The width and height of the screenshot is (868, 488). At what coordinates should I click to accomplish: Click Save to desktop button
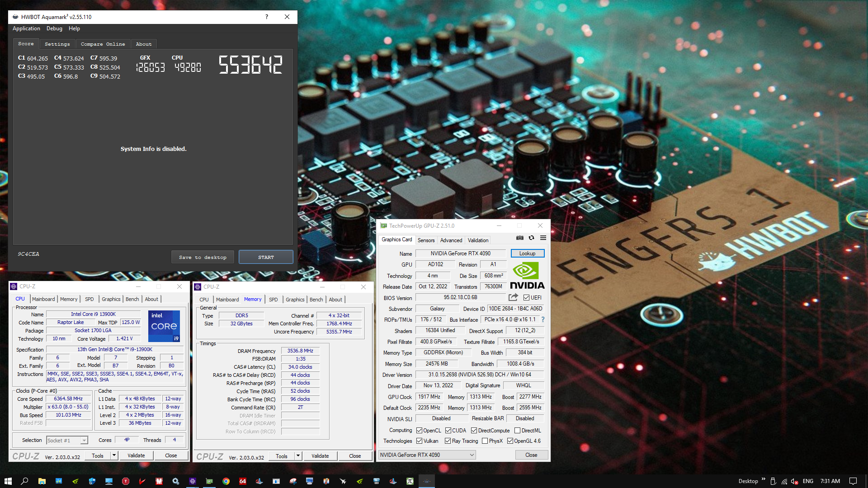(x=203, y=257)
